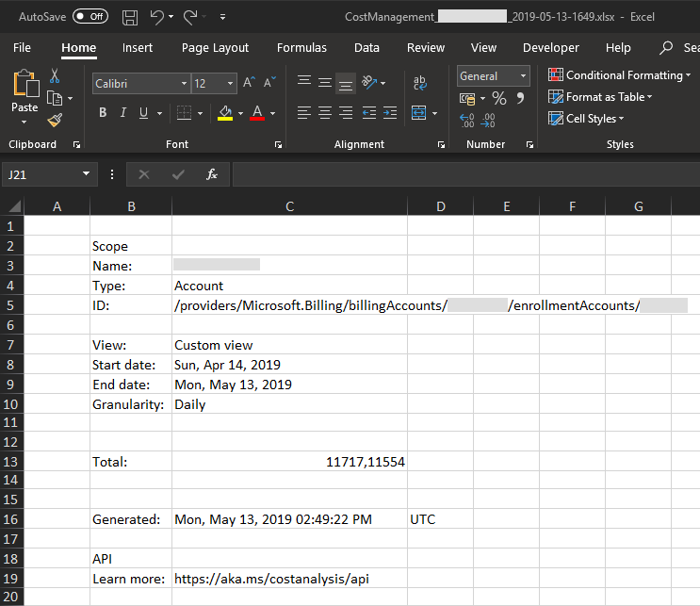700x606 pixels.
Task: Click the Wrap Text icon
Action: [419, 83]
